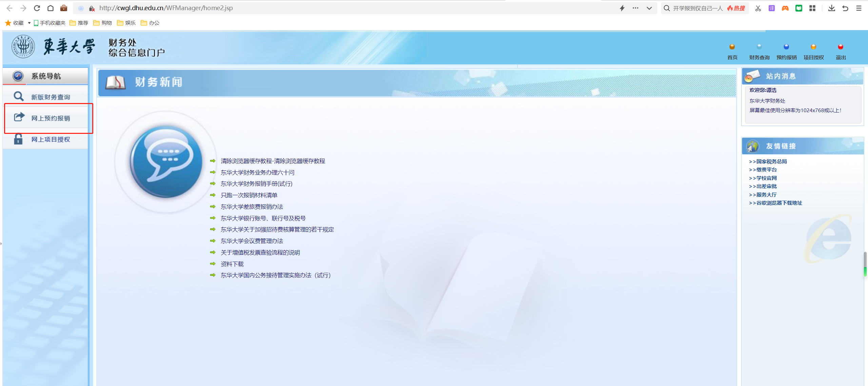Click the browser search input field
868x386 pixels.
pos(698,8)
